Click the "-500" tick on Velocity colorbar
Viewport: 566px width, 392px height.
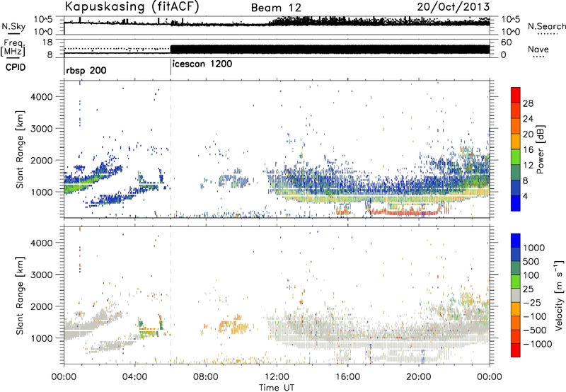click(535, 330)
